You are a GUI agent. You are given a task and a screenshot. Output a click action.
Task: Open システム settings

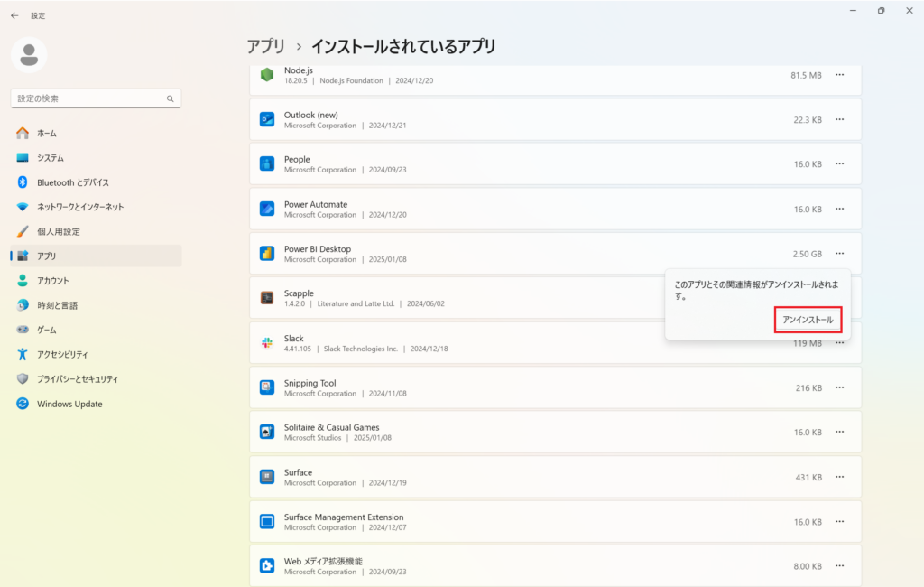[96, 157]
